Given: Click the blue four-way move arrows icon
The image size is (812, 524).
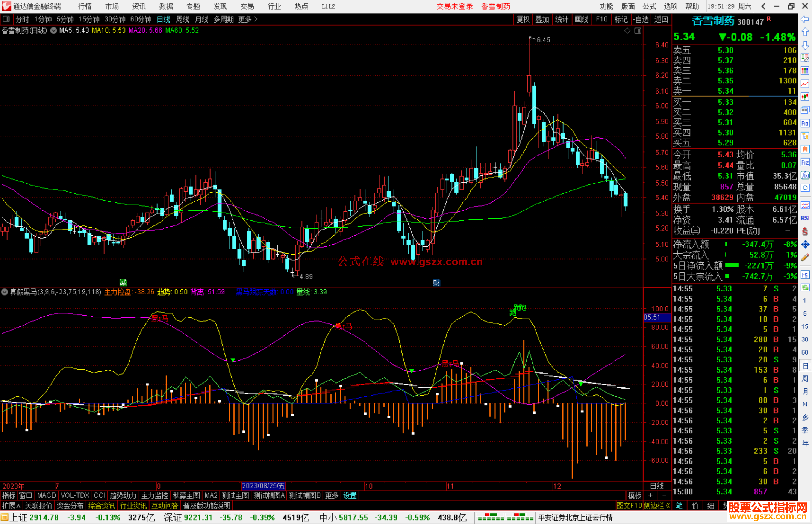Looking at the screenshot, I should coord(805,245).
